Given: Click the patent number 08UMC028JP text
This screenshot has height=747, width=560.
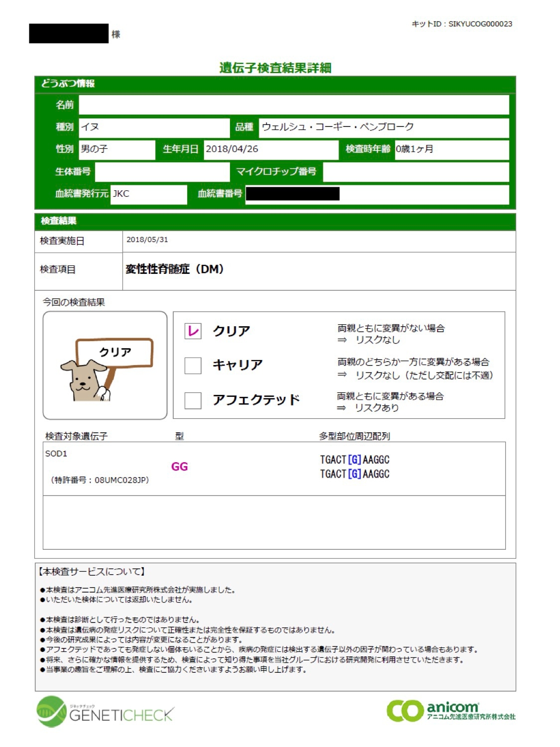Looking at the screenshot, I should point(100,480).
